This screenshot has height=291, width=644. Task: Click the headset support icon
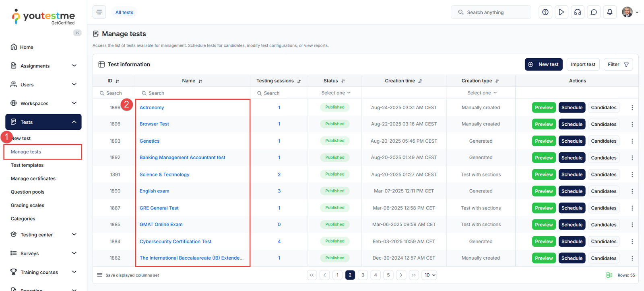(x=577, y=12)
